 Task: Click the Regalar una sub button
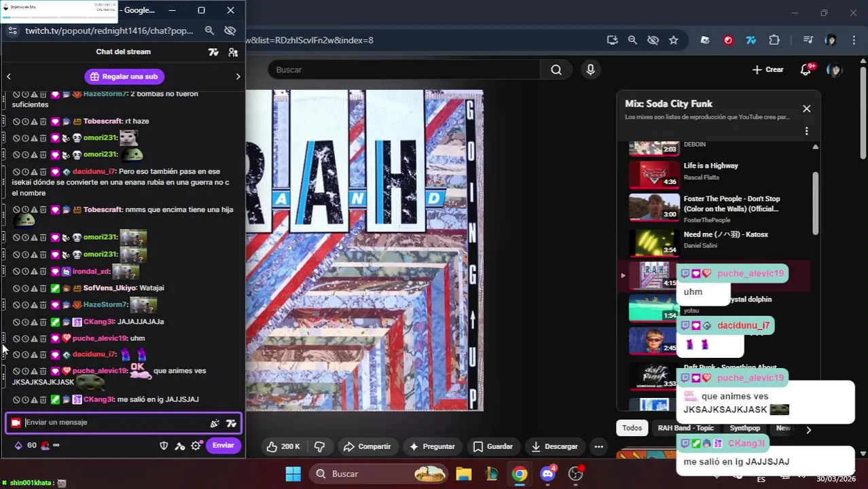coord(124,77)
